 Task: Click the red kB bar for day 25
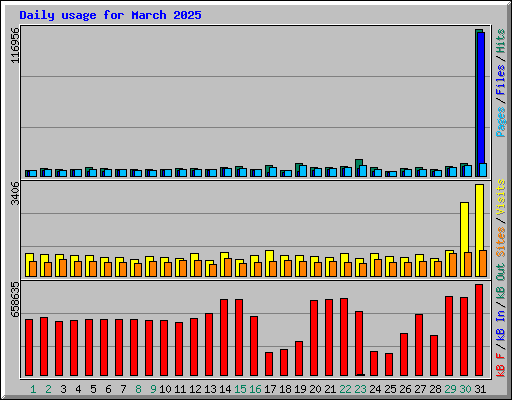(x=389, y=364)
